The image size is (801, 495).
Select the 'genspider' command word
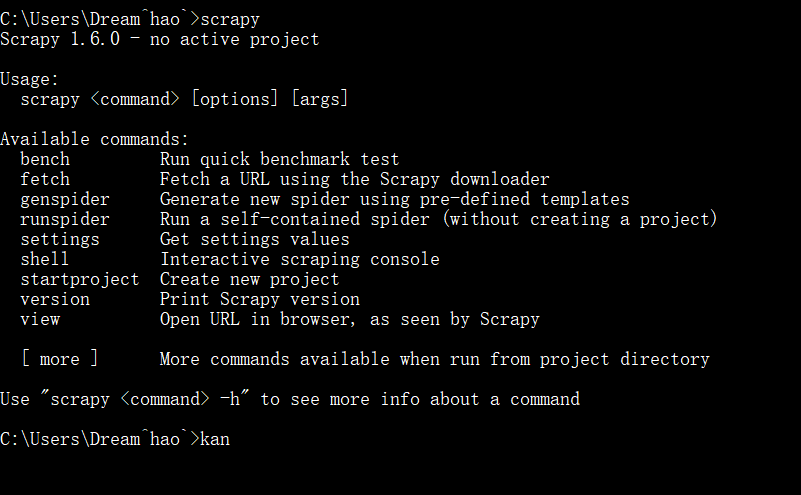(65, 199)
